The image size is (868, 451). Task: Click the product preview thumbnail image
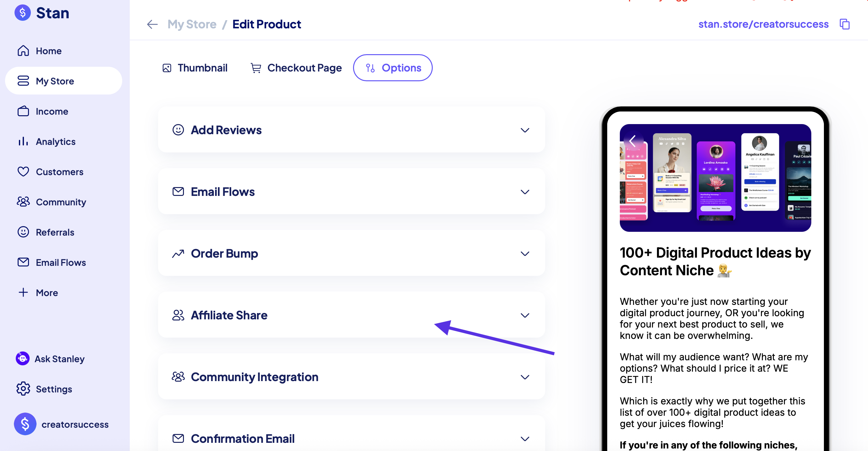point(715,178)
